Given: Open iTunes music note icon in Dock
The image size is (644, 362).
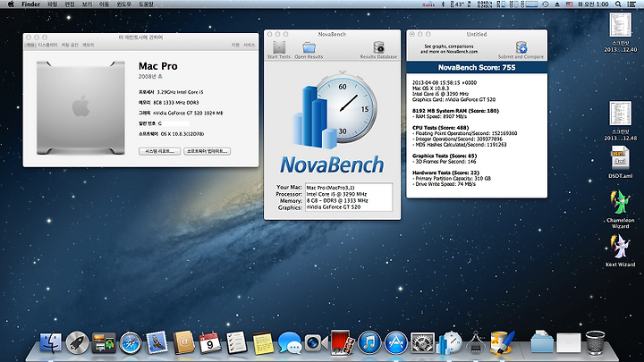Looking at the screenshot, I should [369, 342].
